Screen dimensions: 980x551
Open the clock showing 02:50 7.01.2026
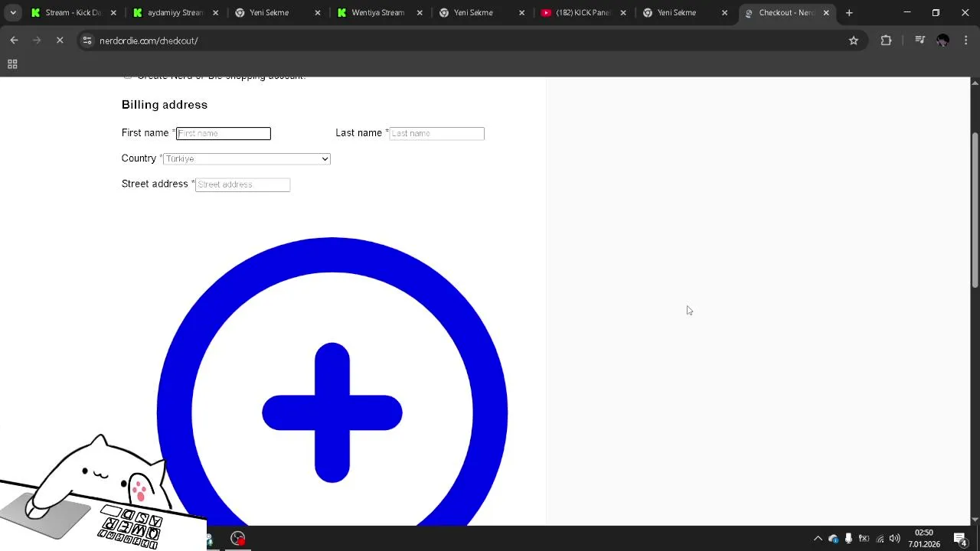tap(924, 539)
